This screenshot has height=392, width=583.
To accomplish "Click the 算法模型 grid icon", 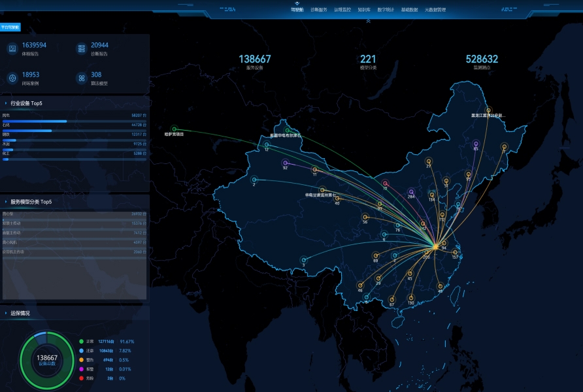I will click(x=81, y=78).
